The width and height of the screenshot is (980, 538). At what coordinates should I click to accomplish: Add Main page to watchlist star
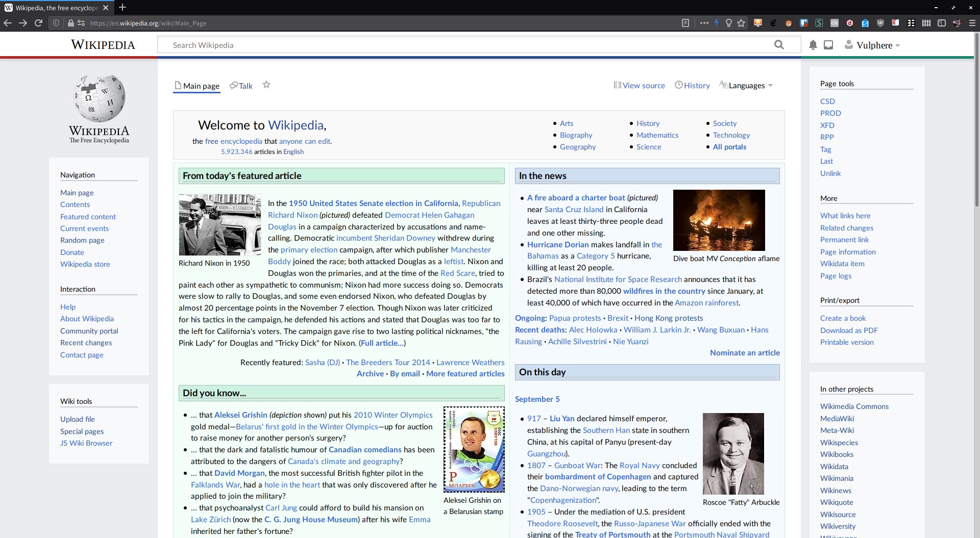point(266,85)
